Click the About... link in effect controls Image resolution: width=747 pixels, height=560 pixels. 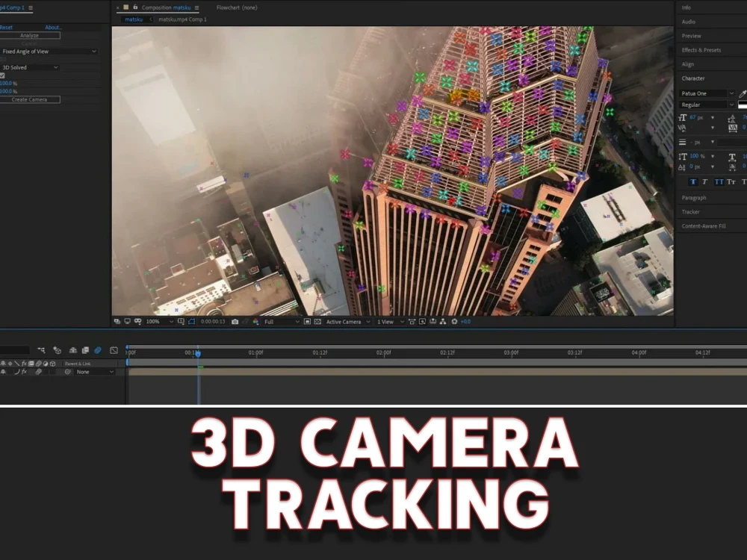coord(53,28)
